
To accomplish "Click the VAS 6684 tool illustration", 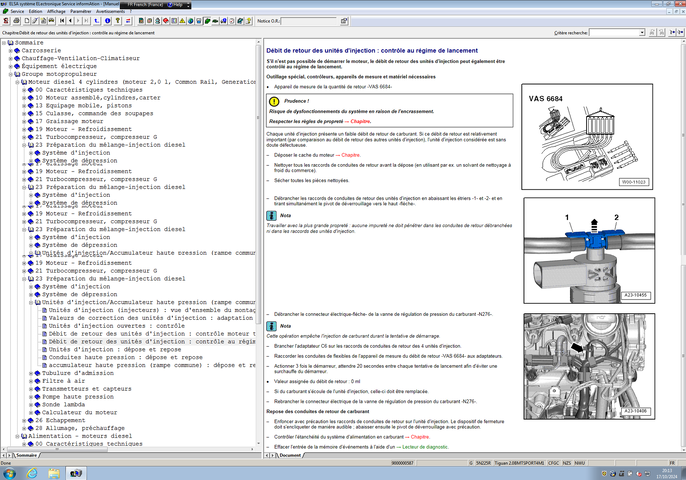I will 587,137.
